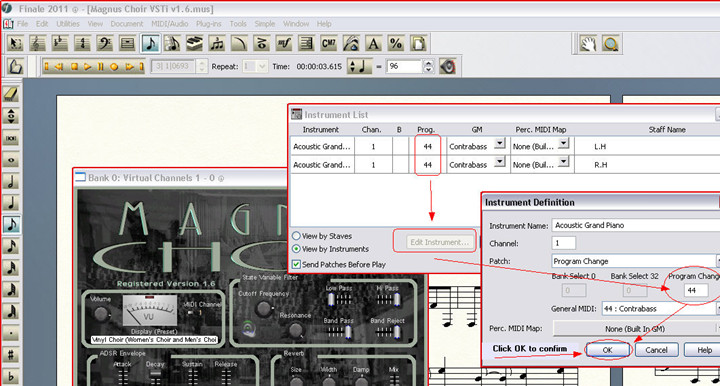The width and height of the screenshot is (720, 386).
Task: Open the Edit menu
Action: 42,24
